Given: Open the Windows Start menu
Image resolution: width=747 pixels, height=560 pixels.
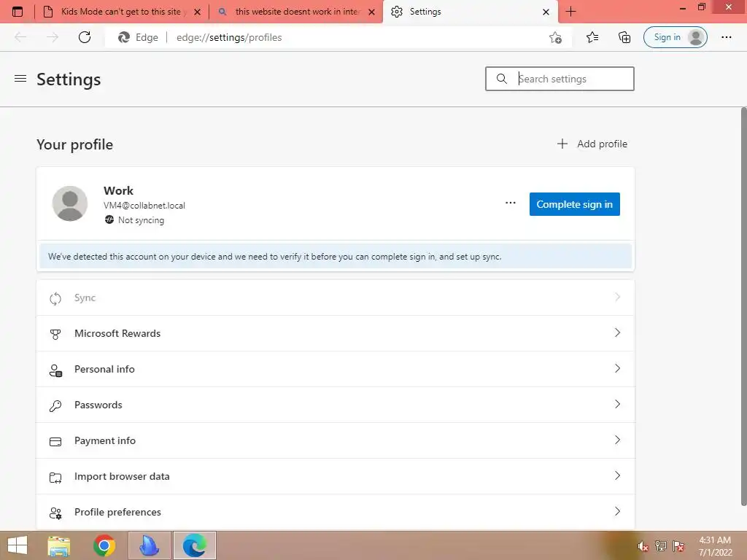Looking at the screenshot, I should 18,545.
